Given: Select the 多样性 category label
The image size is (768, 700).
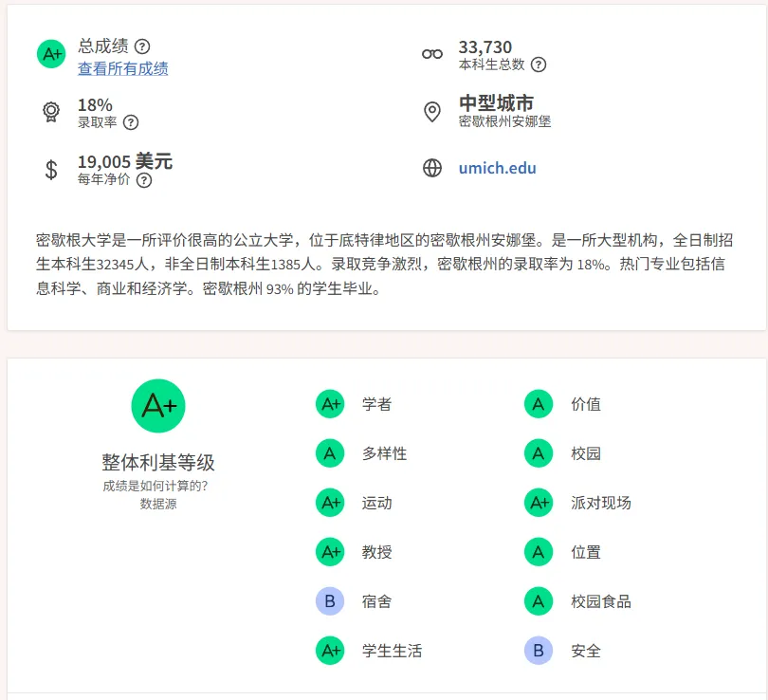Looking at the screenshot, I should 385,453.
